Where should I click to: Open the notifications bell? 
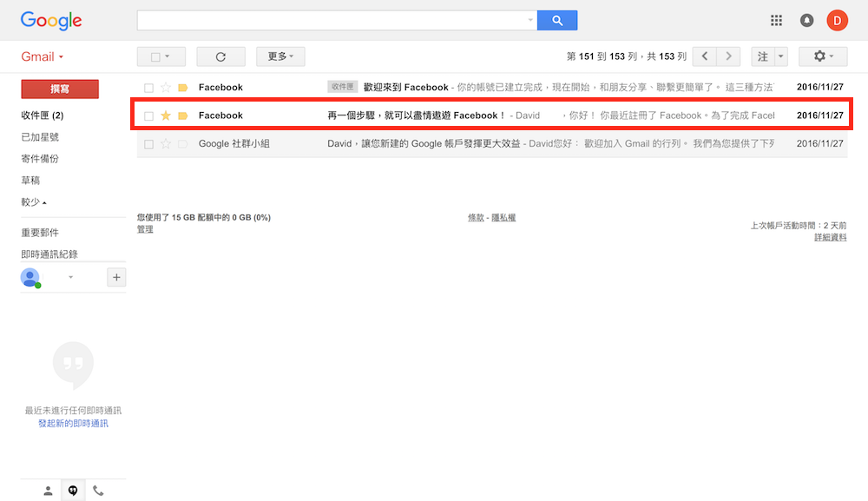806,21
